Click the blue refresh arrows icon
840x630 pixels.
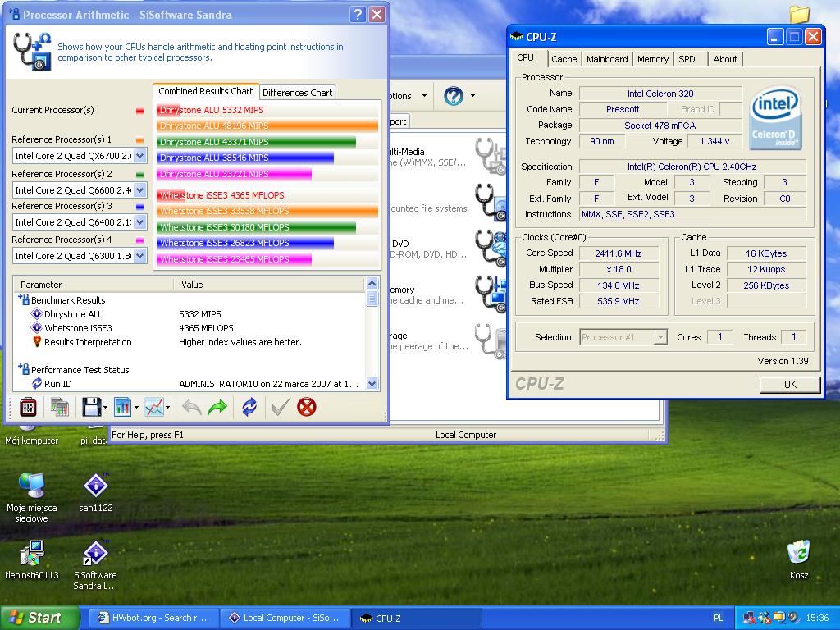[x=249, y=408]
